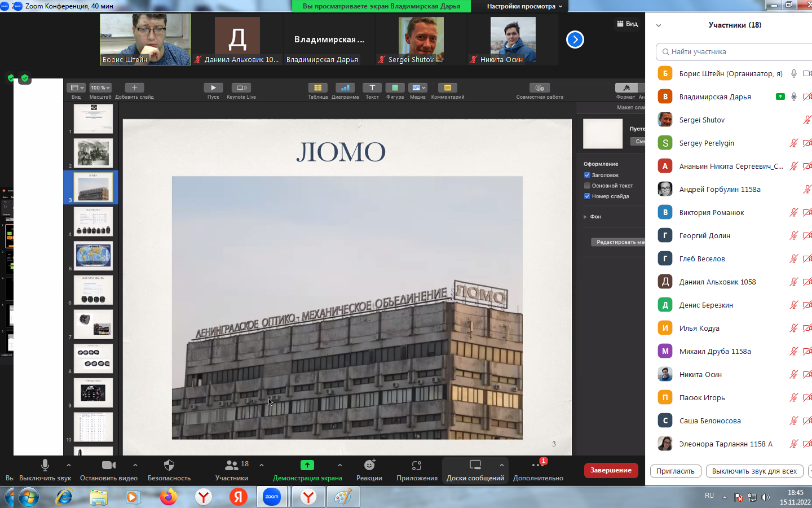Click green encryption shield icon

point(24,78)
